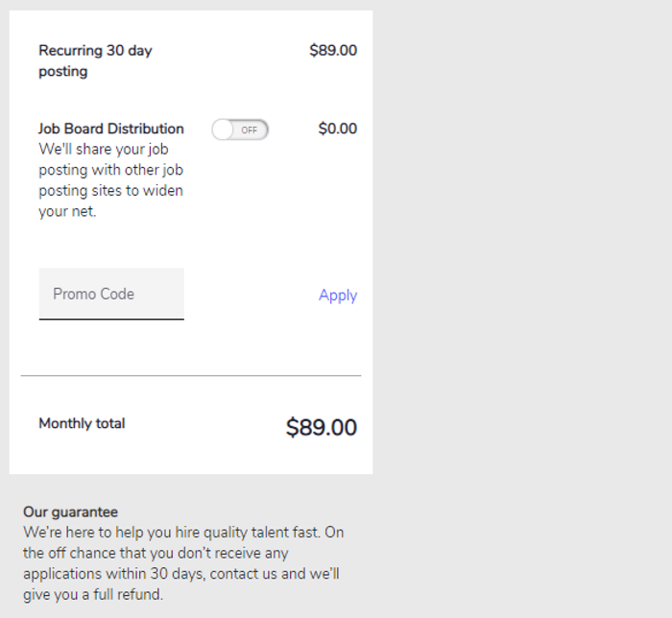
Task: Click the Monthly total label
Action: [x=82, y=423]
